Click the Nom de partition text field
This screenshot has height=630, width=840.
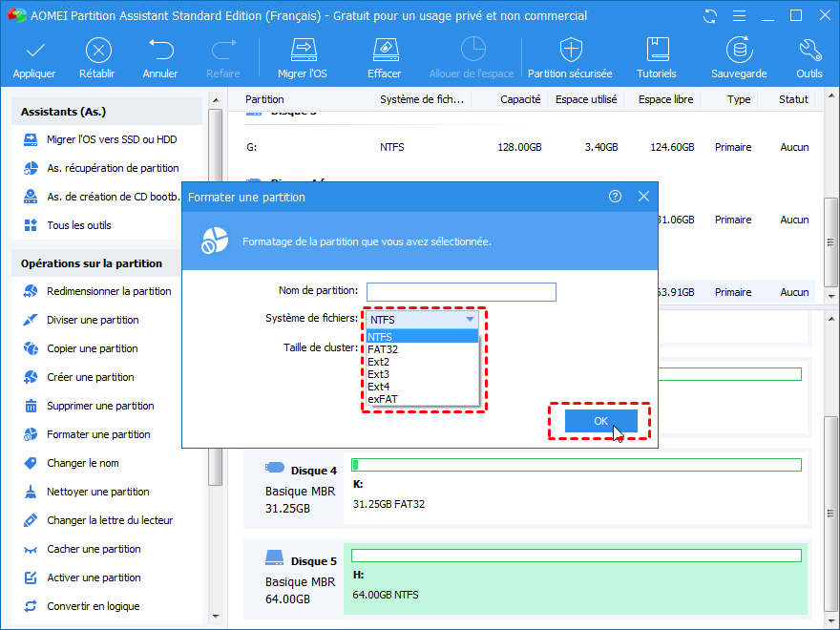pyautogui.click(x=461, y=292)
